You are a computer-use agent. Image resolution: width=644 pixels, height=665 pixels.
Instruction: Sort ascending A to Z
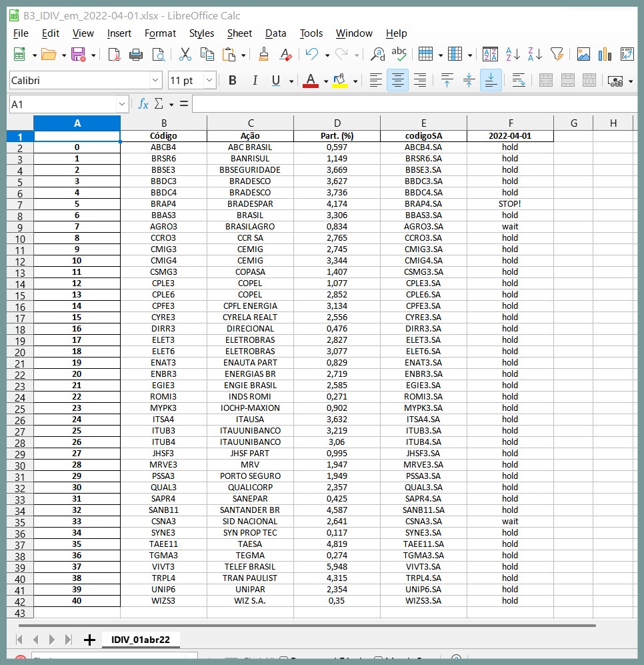pos(513,54)
